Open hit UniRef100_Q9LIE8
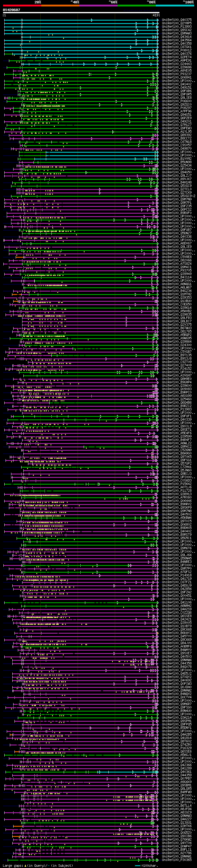The height and width of the screenshot is (868, 197). click(x=177, y=98)
